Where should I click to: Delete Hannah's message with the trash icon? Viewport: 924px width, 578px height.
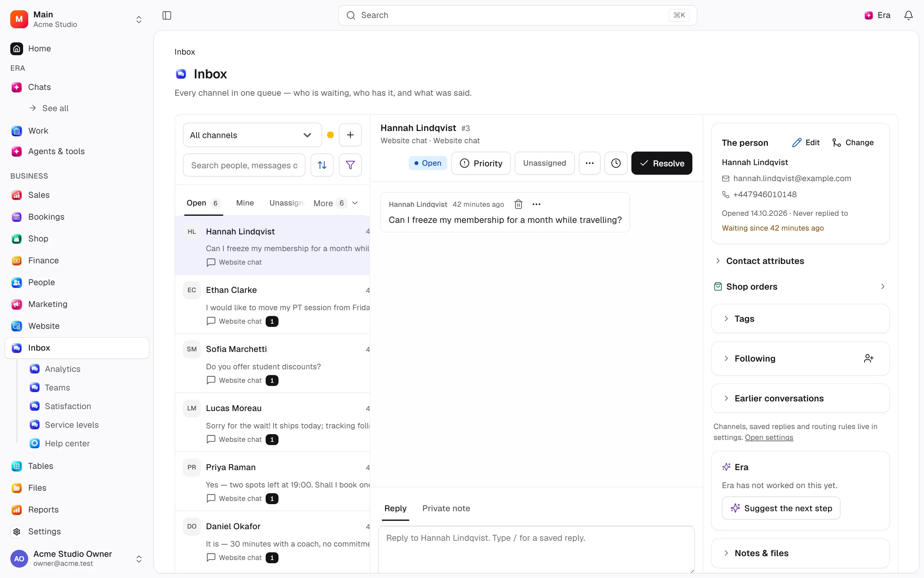[518, 204]
